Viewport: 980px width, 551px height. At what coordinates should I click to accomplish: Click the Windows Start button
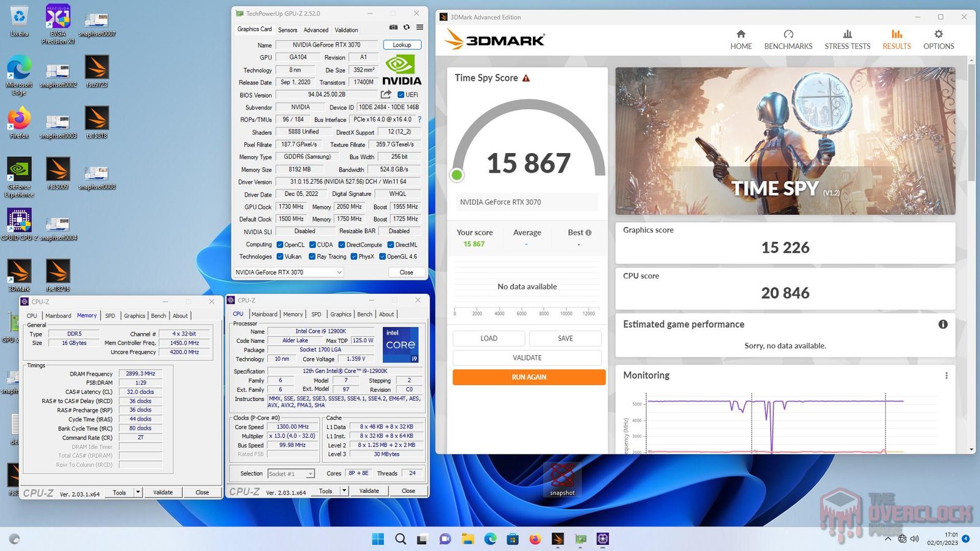[x=378, y=539]
